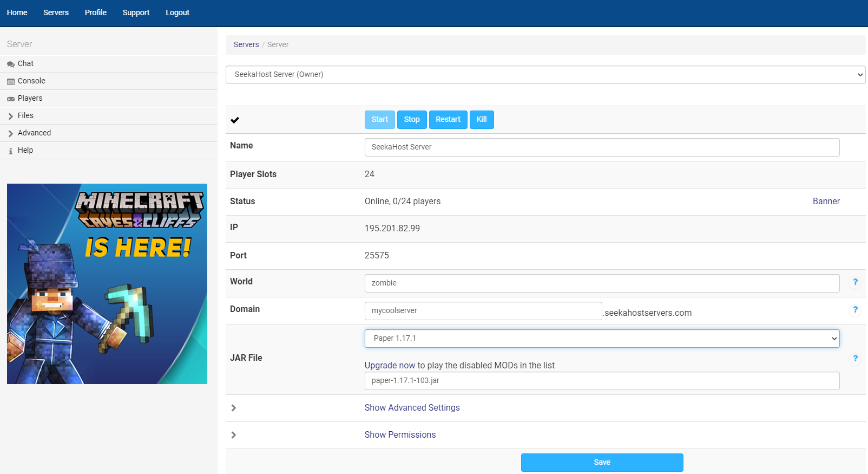This screenshot has height=474, width=868.
Task: Focus the Name input field
Action: (x=602, y=147)
